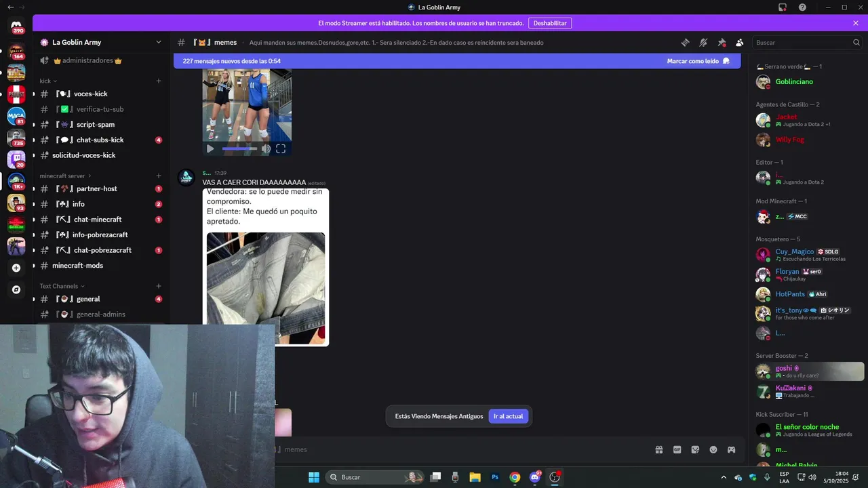This screenshot has height=488, width=868.
Task: Open the apps game controller icon
Action: (732, 449)
